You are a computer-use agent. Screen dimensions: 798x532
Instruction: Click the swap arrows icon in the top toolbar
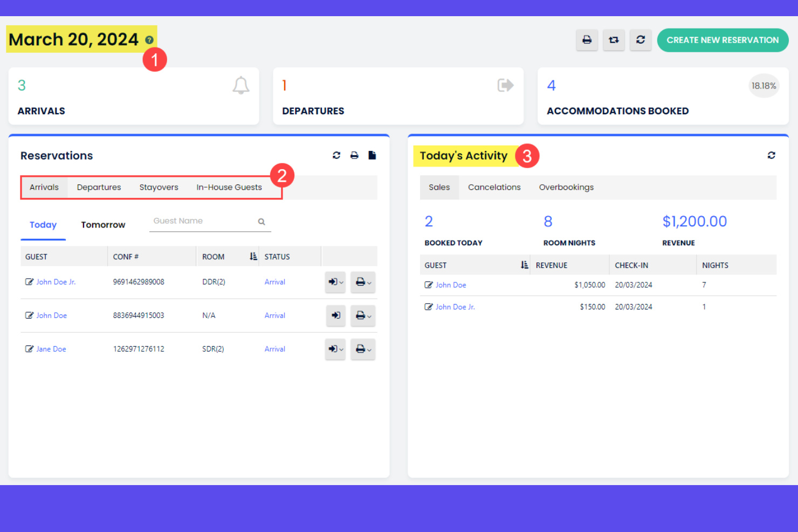point(614,40)
